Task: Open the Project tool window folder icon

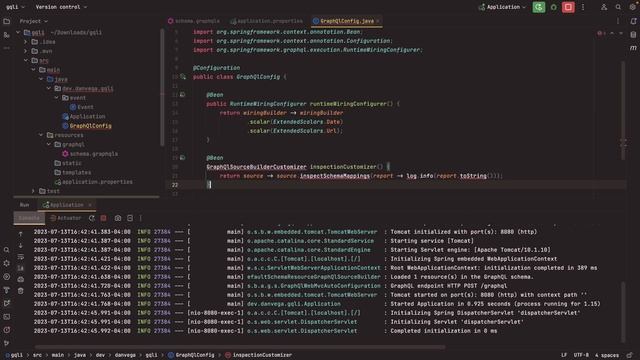Action: (7, 21)
